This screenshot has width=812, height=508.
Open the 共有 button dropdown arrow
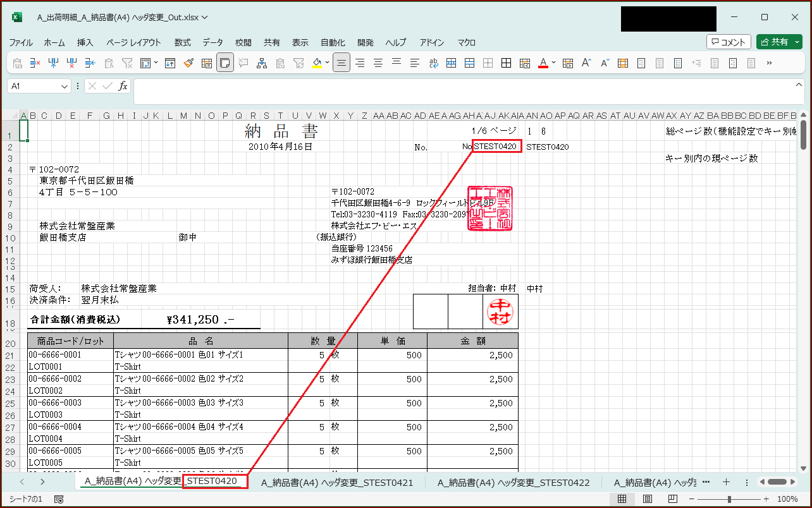[x=797, y=42]
